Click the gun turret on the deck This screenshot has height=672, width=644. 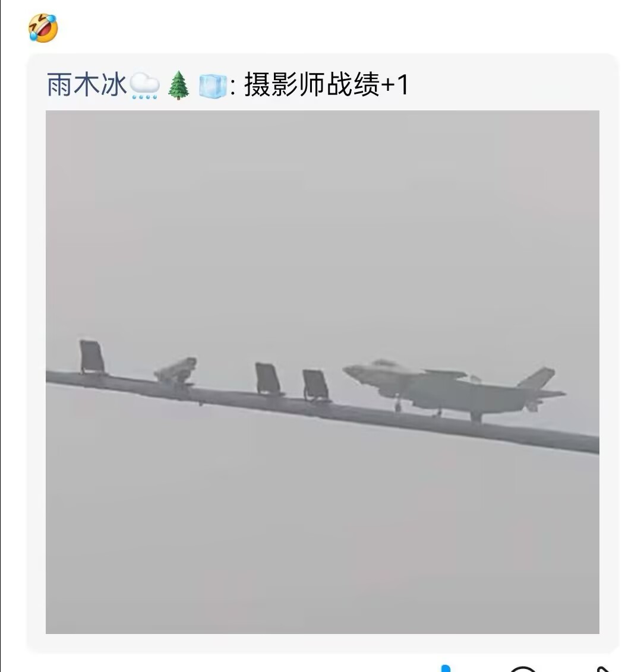coord(176,371)
